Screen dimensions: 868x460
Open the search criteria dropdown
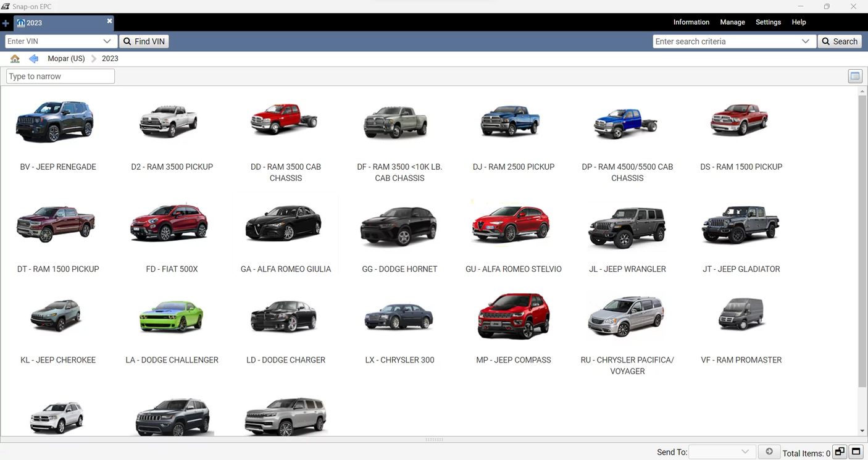806,41
